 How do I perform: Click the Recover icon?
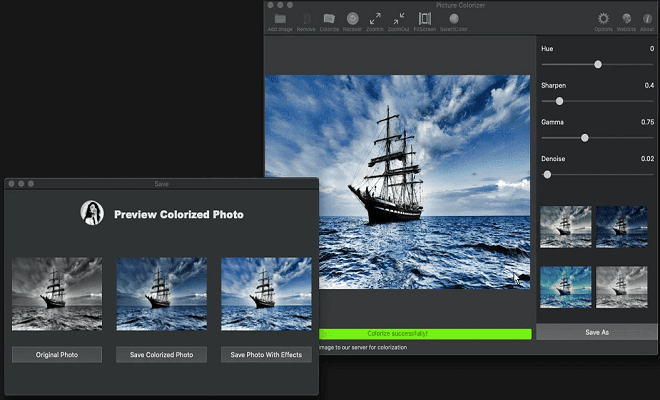353,19
